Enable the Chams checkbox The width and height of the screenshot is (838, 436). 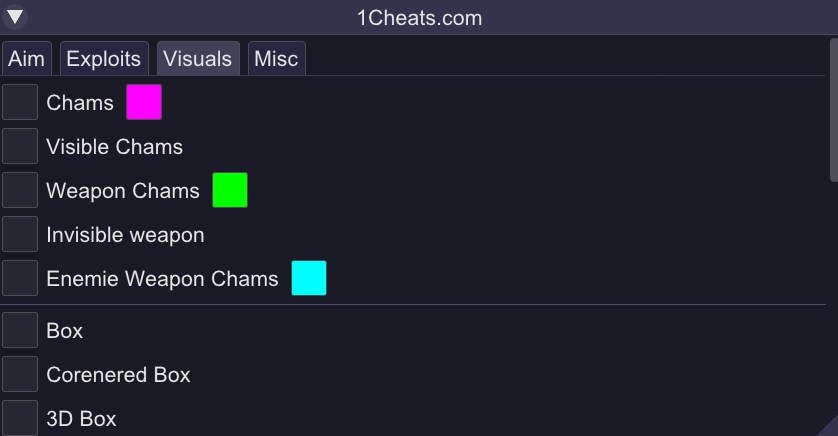20,102
